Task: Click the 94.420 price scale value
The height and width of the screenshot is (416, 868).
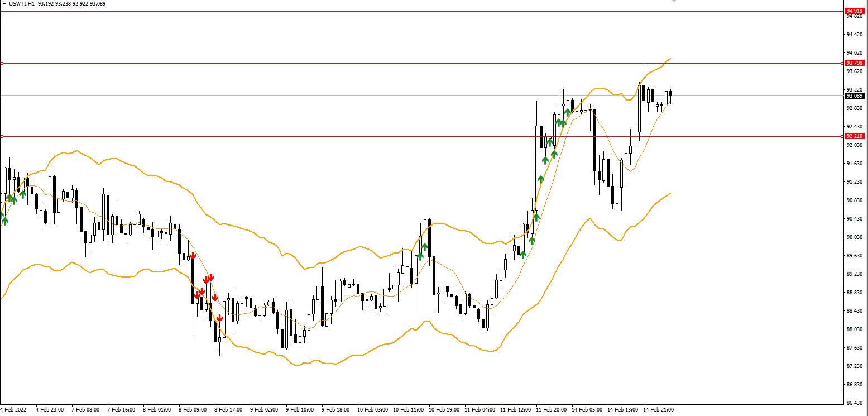Action: (x=856, y=35)
